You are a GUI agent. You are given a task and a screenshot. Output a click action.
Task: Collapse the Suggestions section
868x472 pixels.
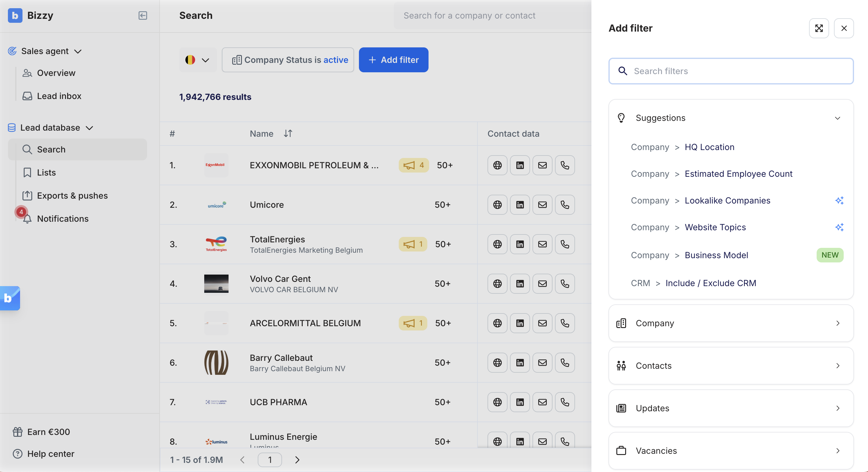point(837,118)
